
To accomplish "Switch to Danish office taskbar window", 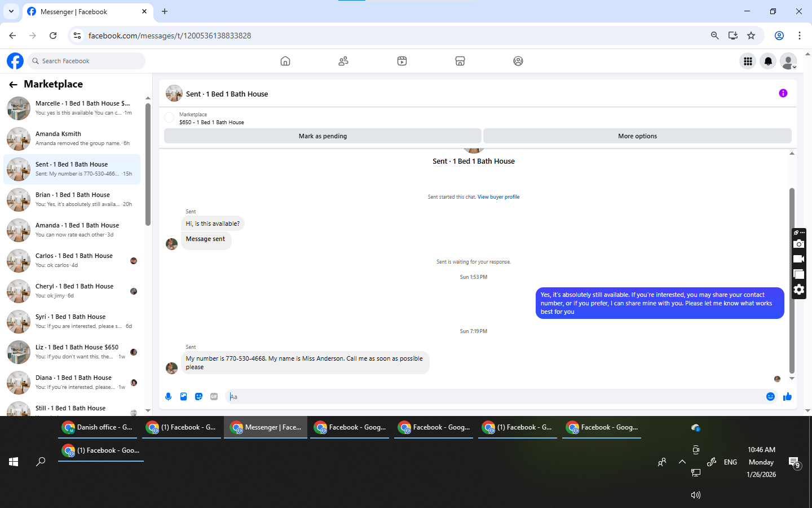I will click(x=98, y=427).
